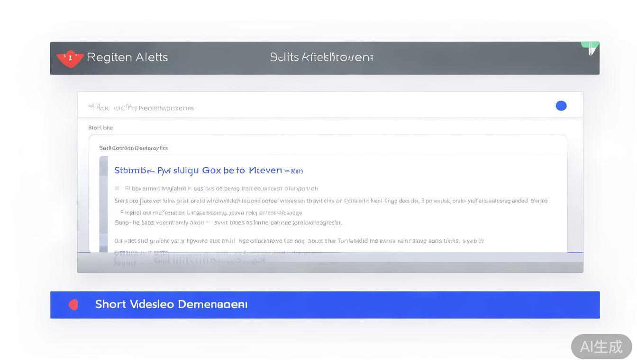Click the gray vertical strip left of the article
The width and height of the screenshot is (637, 364).
pos(103,204)
